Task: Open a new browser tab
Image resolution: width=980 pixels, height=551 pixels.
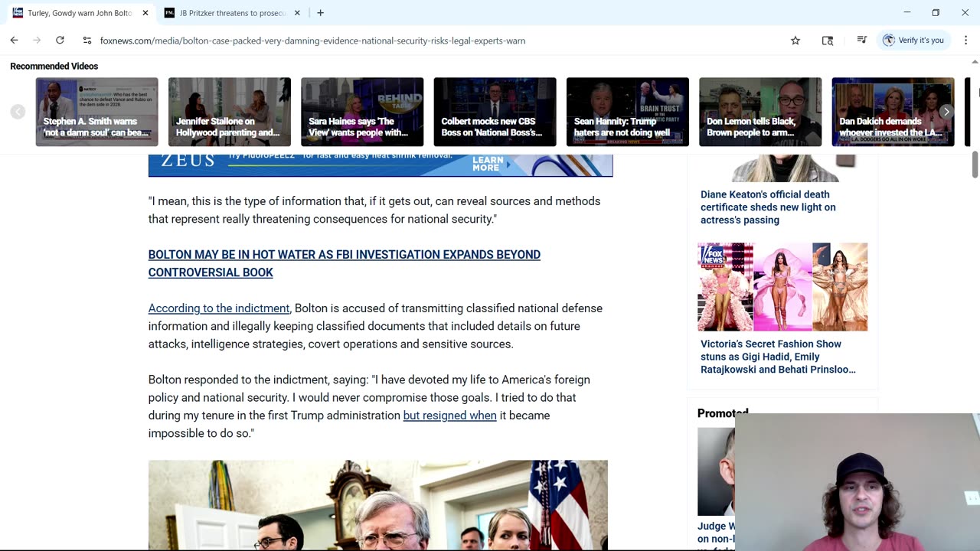Action: pyautogui.click(x=320, y=13)
